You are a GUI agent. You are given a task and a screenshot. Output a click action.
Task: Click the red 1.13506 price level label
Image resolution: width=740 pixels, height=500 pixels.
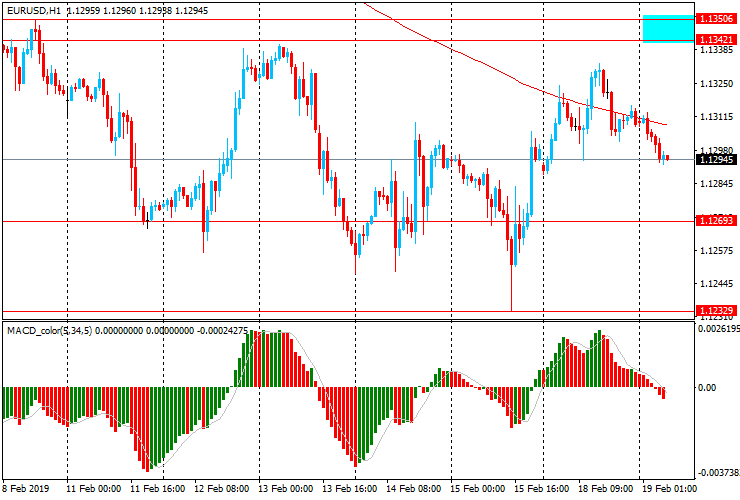pyautogui.click(x=716, y=19)
